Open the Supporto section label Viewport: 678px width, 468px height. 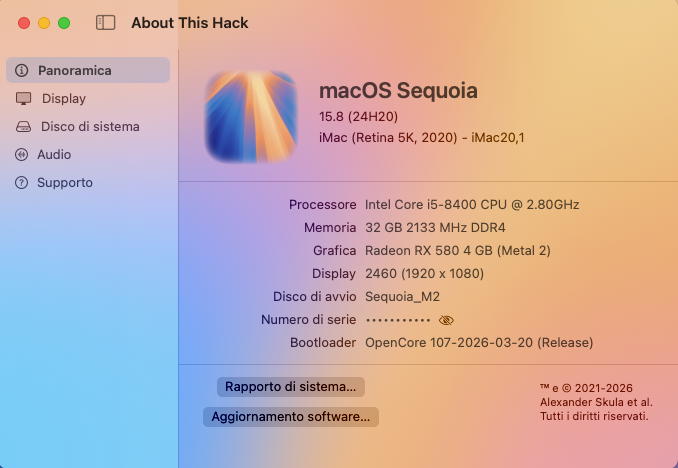pyautogui.click(x=65, y=183)
